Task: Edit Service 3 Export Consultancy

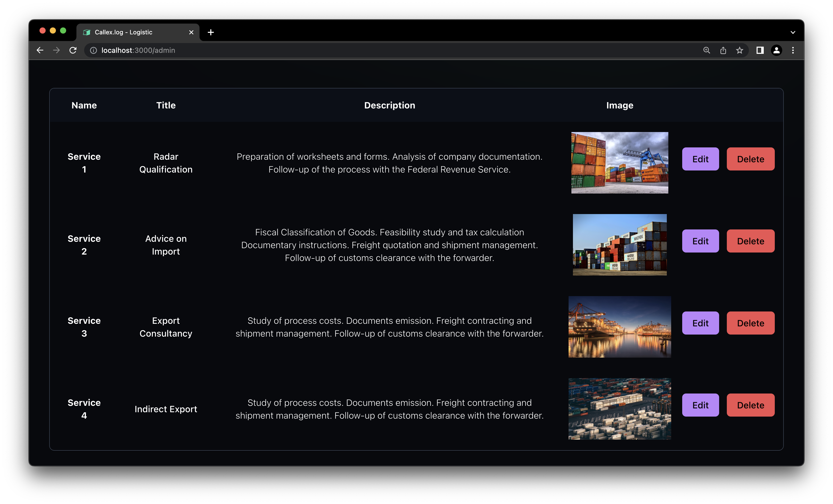Action: tap(700, 323)
